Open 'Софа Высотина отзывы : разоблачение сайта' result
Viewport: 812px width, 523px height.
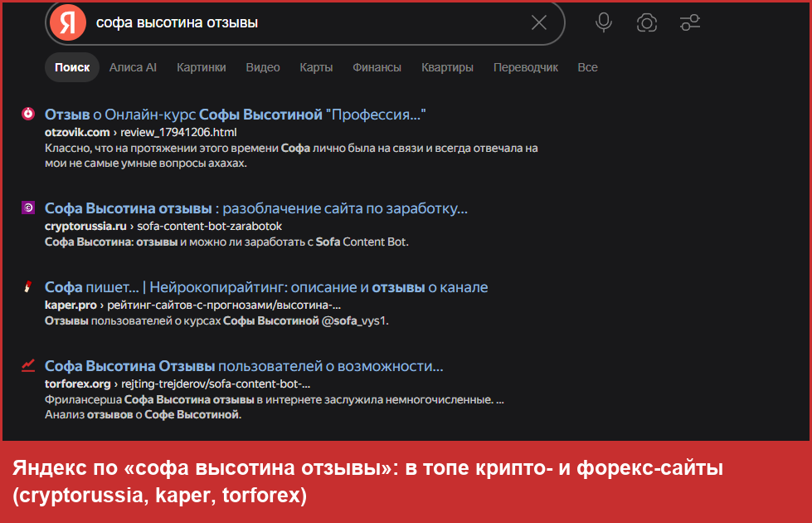(255, 208)
